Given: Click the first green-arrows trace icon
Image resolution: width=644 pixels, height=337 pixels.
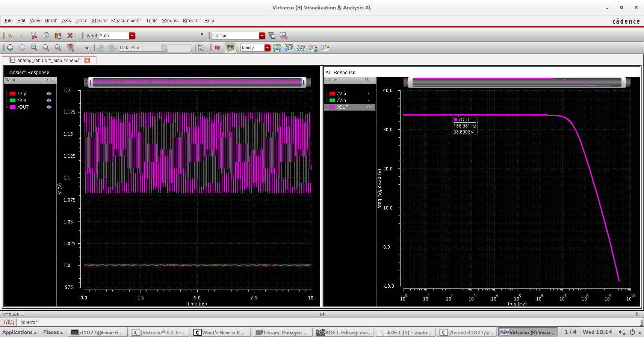Looking at the screenshot, I should click(x=277, y=48).
